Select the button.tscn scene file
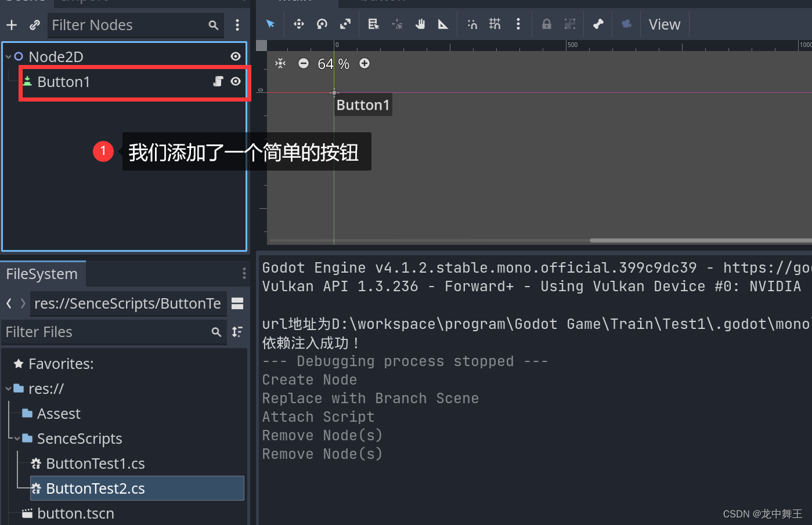 75,513
